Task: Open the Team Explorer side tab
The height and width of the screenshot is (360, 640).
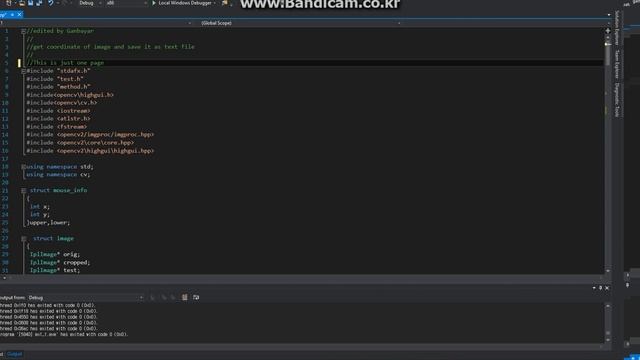Action: click(617, 64)
